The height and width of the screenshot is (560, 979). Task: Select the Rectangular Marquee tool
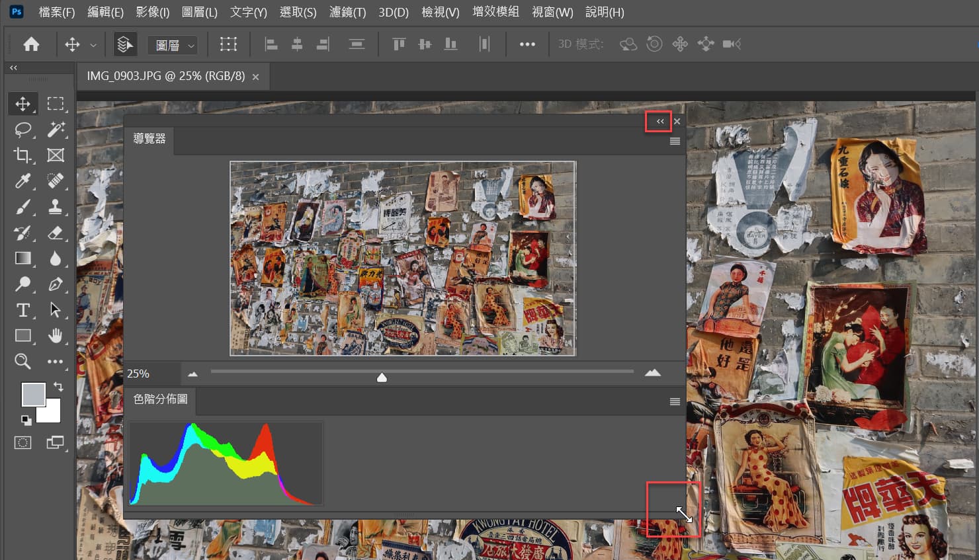(x=56, y=104)
